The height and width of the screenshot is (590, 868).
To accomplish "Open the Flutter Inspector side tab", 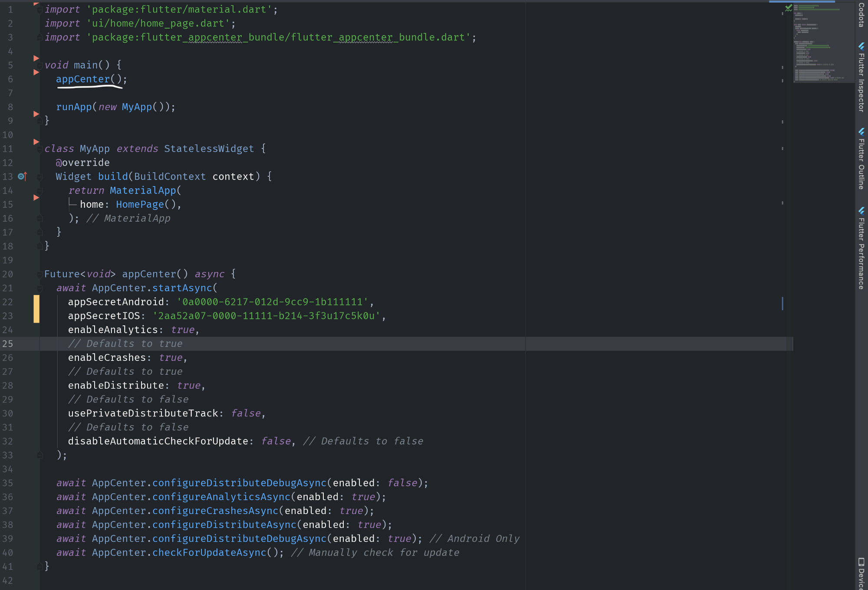I will click(861, 82).
